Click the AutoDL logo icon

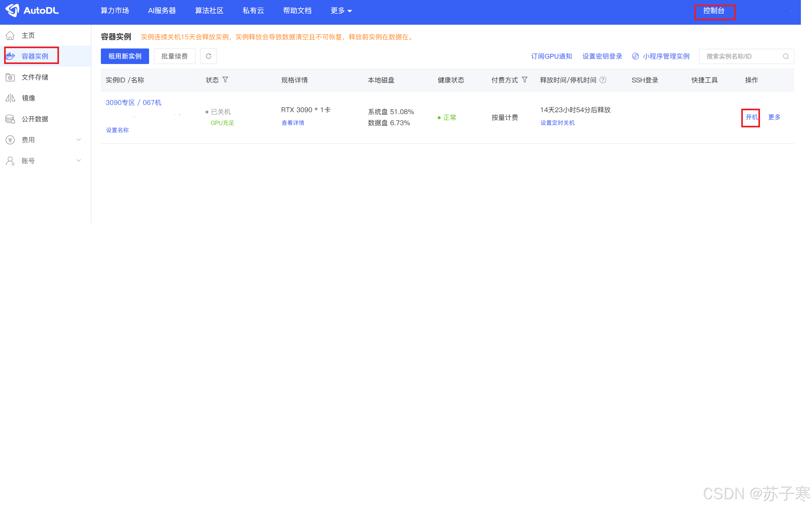coord(13,10)
